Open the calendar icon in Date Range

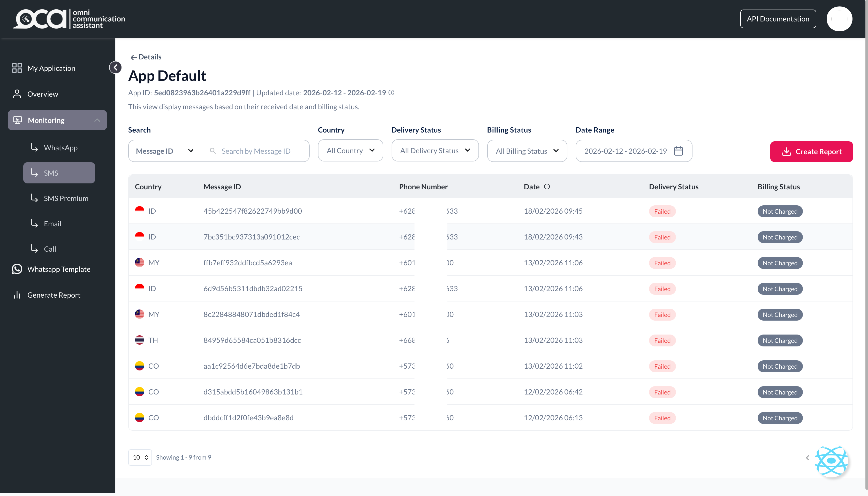678,151
